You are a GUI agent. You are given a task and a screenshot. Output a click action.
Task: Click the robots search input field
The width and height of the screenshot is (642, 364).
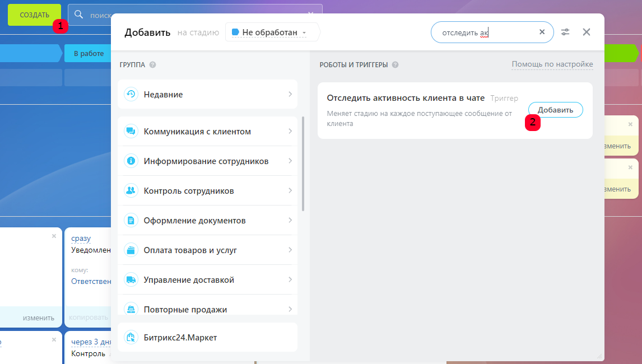pos(485,32)
